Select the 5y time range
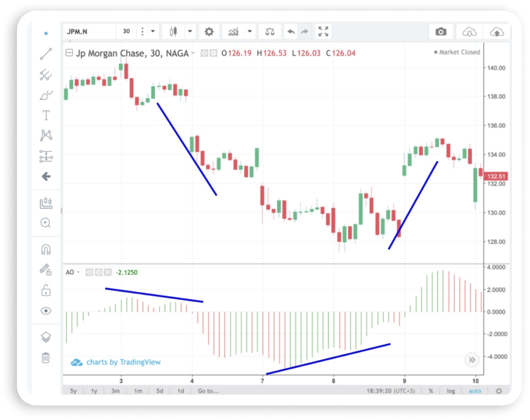The image size is (530, 420). 73,391
